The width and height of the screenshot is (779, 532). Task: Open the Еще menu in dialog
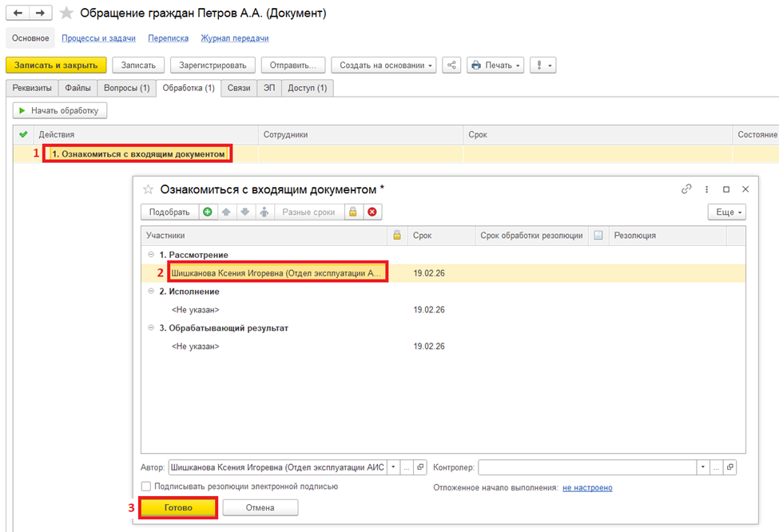point(726,212)
